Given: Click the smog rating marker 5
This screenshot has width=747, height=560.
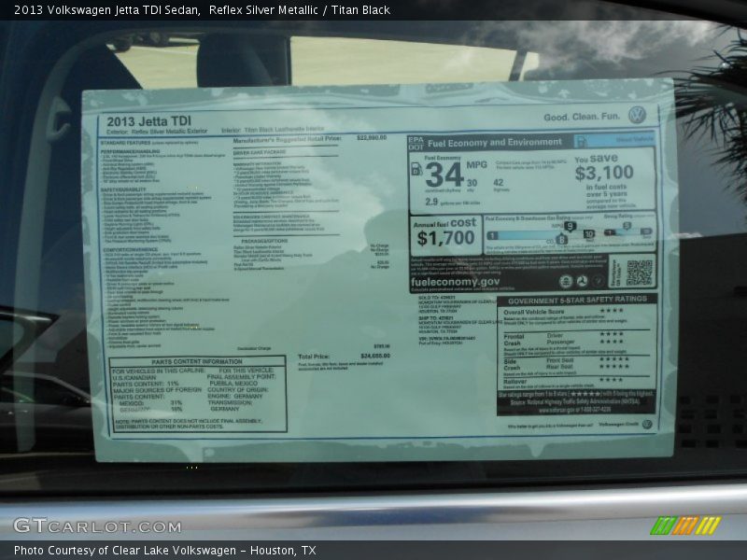Looking at the screenshot, I should (x=627, y=226).
